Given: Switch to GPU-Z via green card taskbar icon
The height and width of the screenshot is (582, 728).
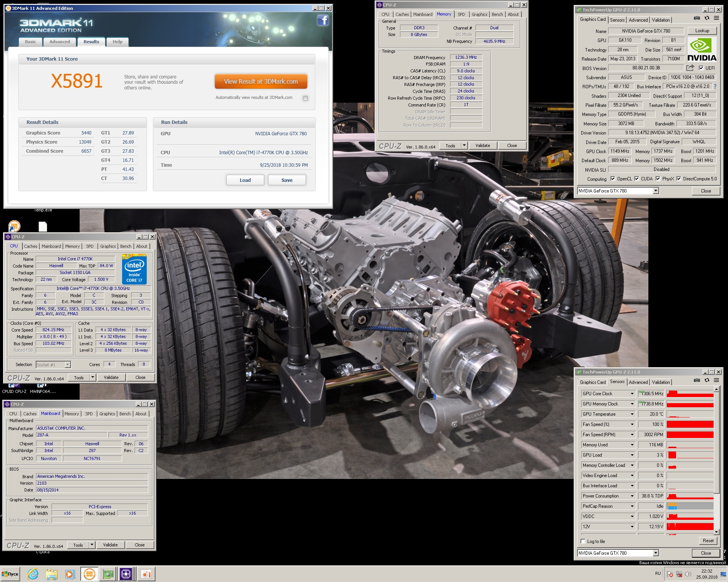Looking at the screenshot, I should click(x=108, y=574).
